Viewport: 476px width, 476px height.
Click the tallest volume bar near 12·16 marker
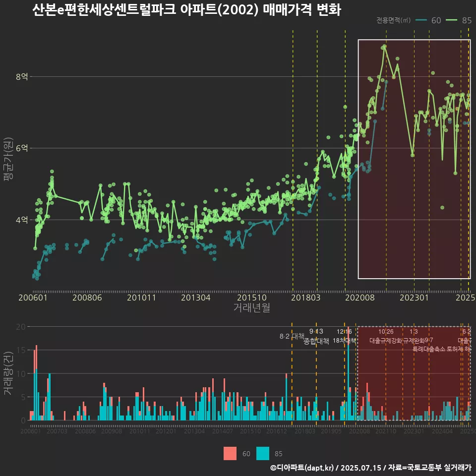348,374
